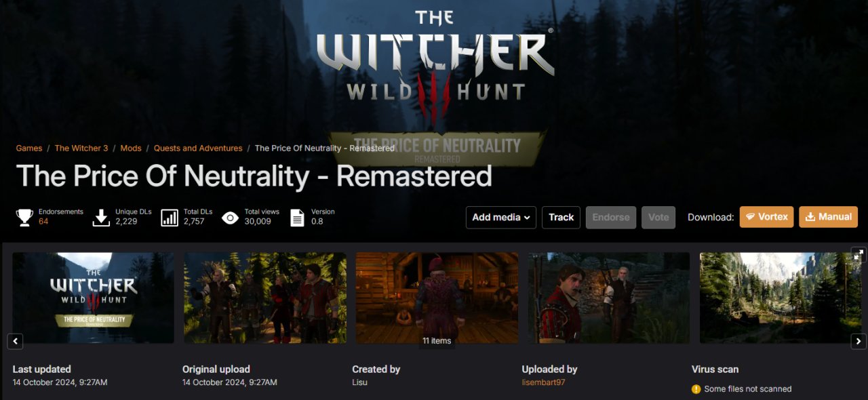This screenshot has width=868, height=400.
Task: Click the Total DLs bar chart icon
Action: tap(170, 218)
